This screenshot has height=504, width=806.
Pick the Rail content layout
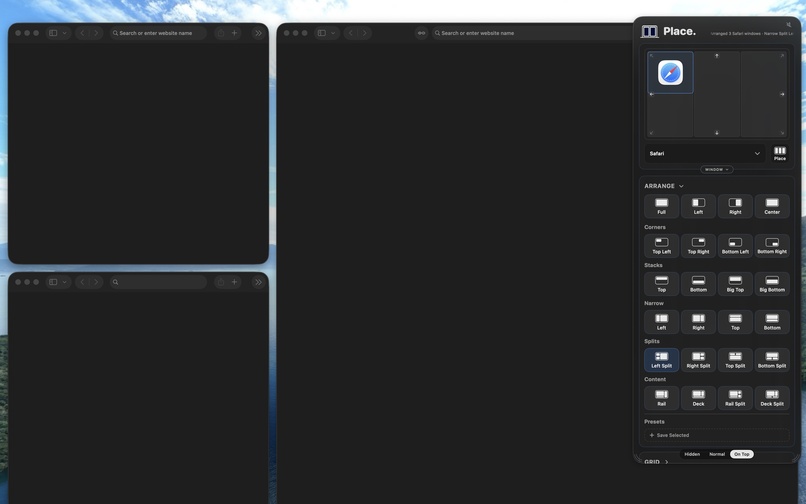(661, 398)
